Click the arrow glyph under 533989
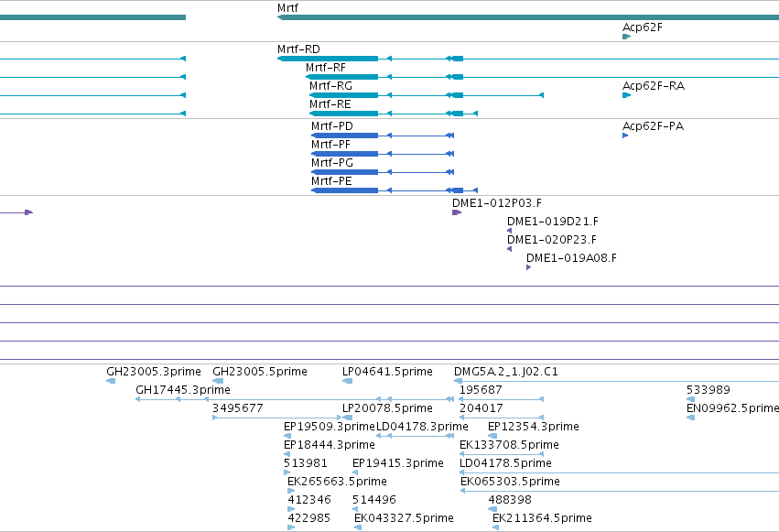 (690, 399)
